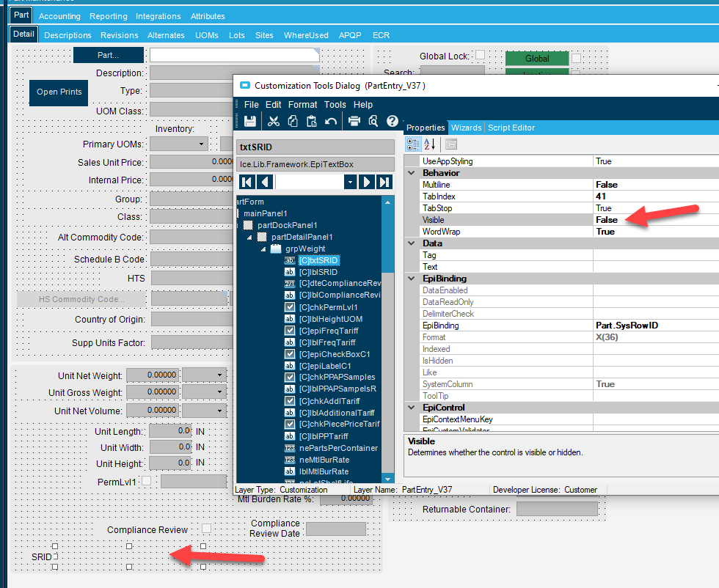
Task: Switch to the Wizards tab
Action: point(467,128)
